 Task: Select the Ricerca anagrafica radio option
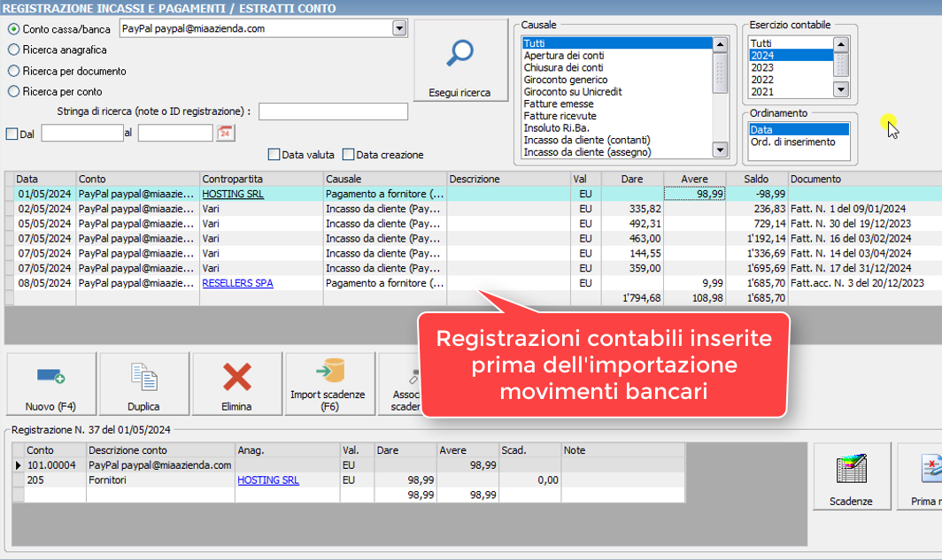(14, 50)
